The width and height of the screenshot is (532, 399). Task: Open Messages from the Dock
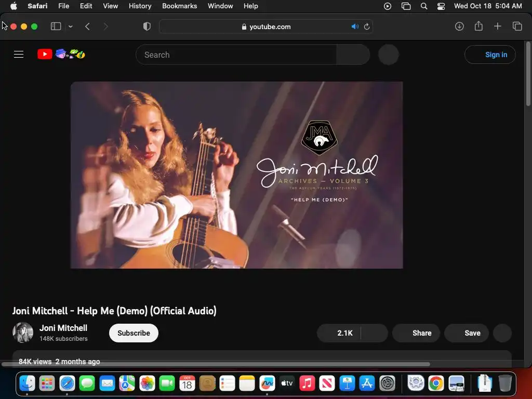click(87, 384)
